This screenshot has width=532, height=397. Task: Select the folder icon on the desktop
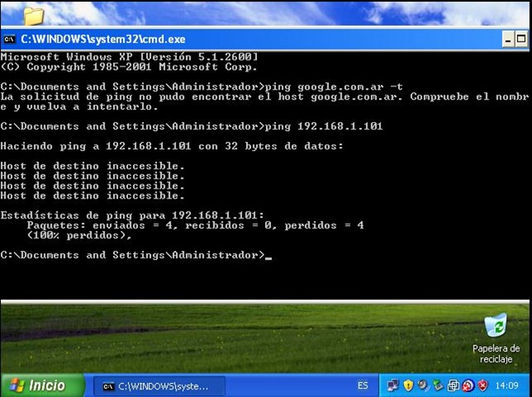pos(33,16)
